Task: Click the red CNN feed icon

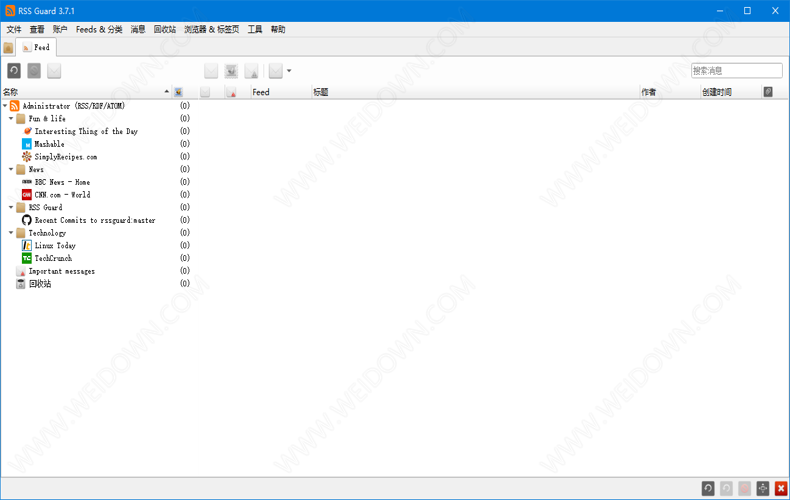Action: (x=27, y=195)
